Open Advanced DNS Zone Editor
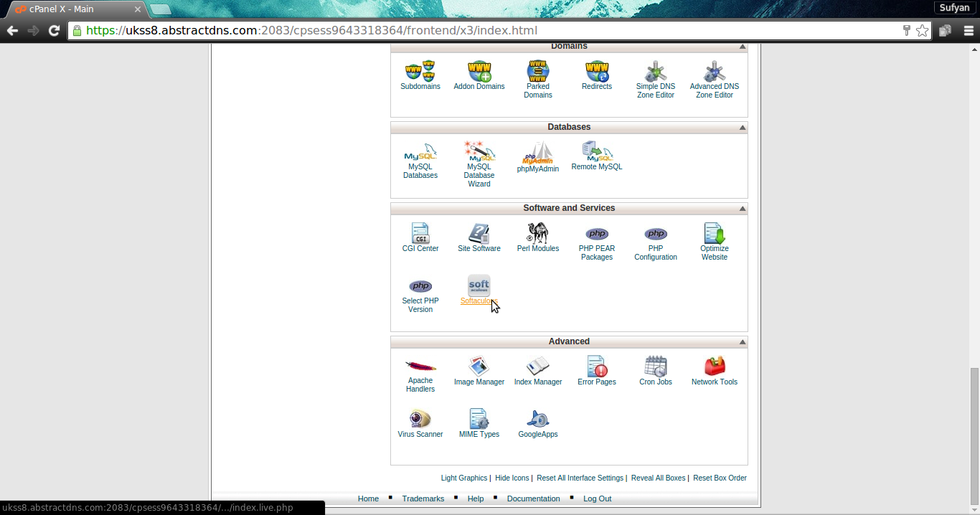This screenshot has width=980, height=515. click(715, 72)
